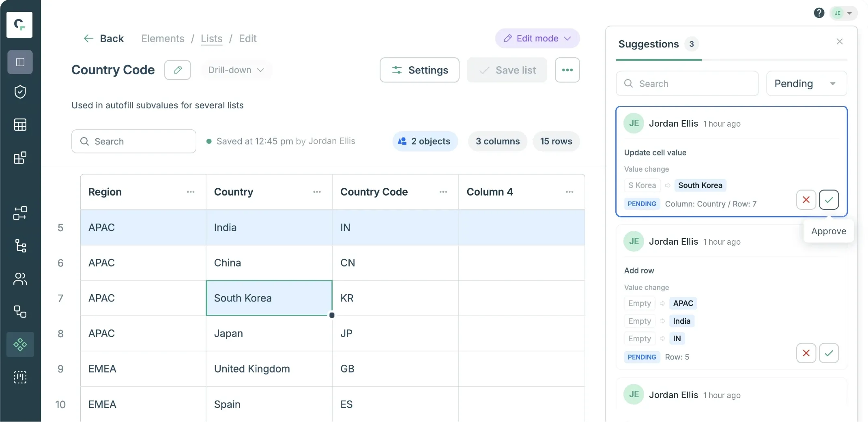Click the pencil icon beside Country Code title
The width and height of the screenshot is (868, 422).
[178, 70]
